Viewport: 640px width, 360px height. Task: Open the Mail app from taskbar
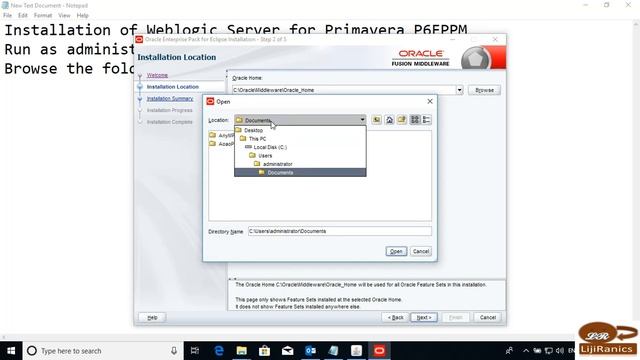point(287,351)
